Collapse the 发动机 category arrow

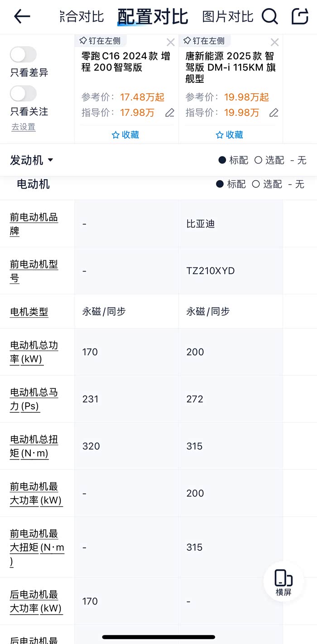(50, 160)
